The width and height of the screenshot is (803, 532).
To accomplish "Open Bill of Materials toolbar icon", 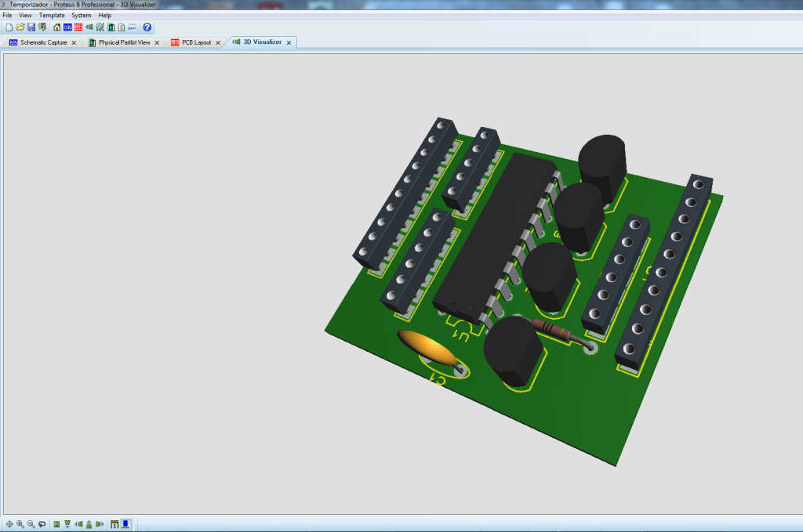I will coord(122,27).
